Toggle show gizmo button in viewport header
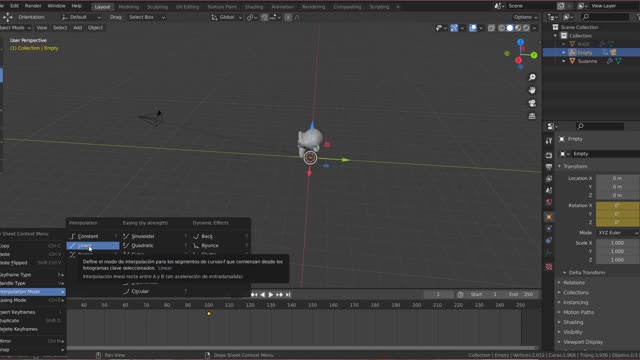The height and width of the screenshot is (360, 640). point(454,28)
